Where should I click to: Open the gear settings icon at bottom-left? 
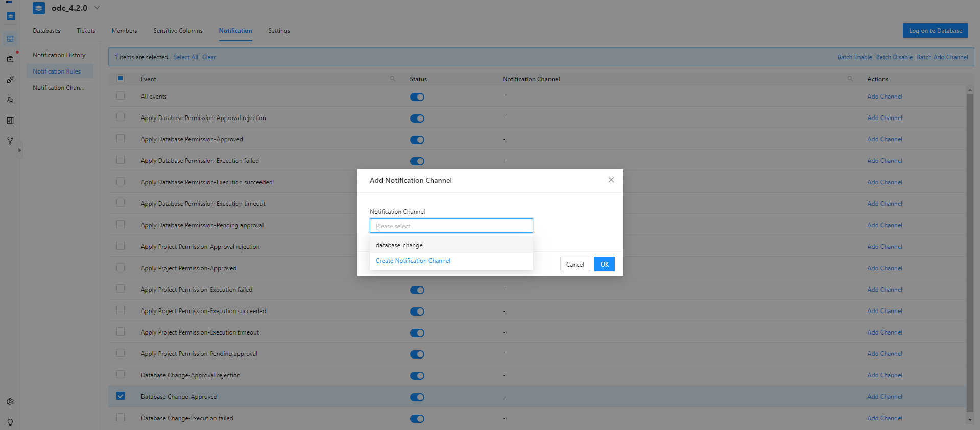click(x=10, y=402)
